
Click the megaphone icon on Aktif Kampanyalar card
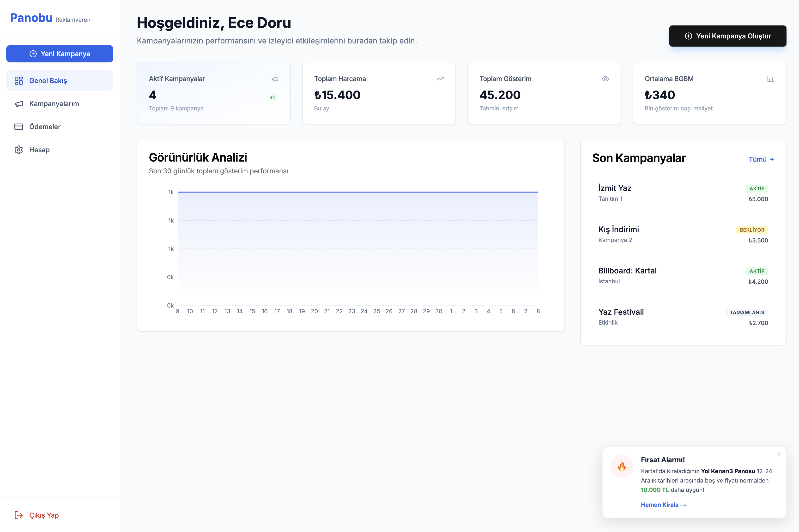click(274, 79)
